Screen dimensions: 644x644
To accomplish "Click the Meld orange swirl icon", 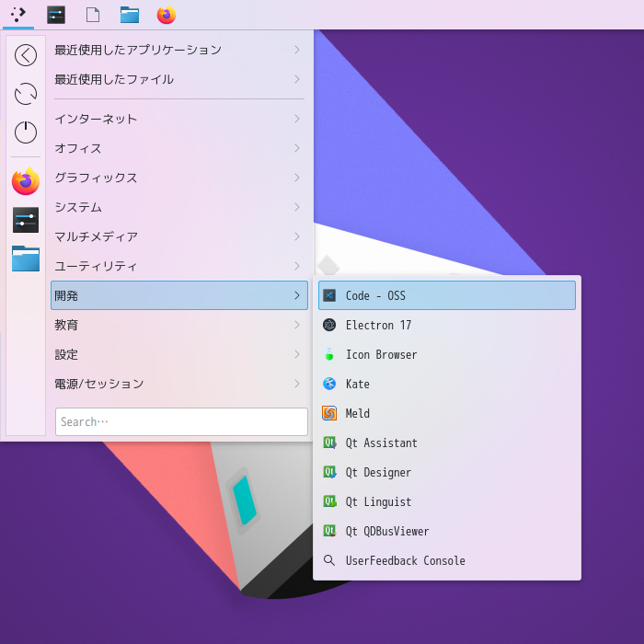I will (329, 413).
